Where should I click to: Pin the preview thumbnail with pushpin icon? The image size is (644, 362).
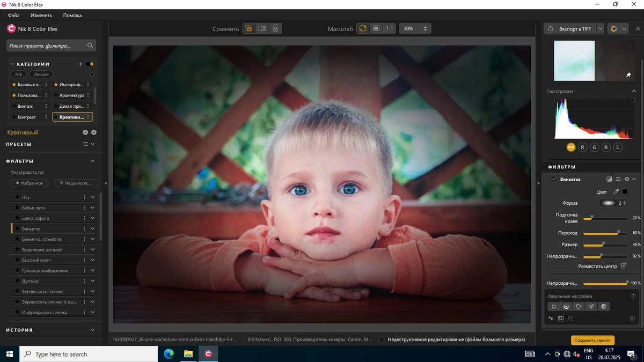(628, 75)
